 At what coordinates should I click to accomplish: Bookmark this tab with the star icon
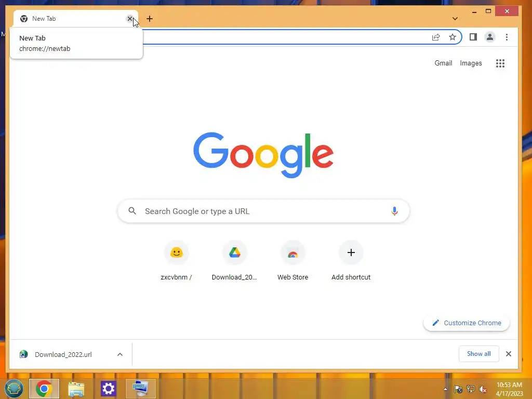click(453, 37)
